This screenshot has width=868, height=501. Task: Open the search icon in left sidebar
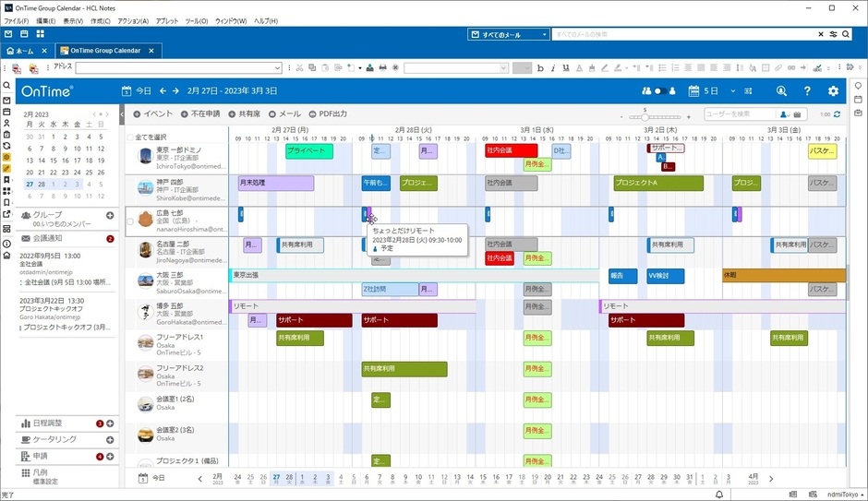[x=6, y=86]
